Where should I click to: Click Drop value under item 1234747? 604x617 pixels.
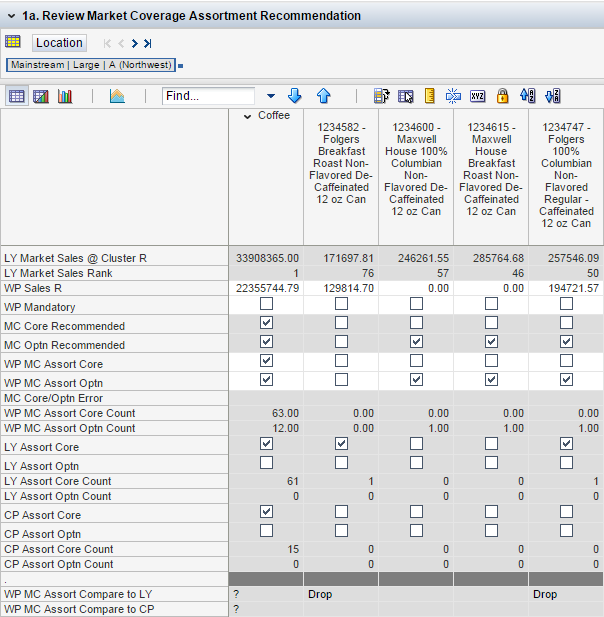click(x=545, y=594)
